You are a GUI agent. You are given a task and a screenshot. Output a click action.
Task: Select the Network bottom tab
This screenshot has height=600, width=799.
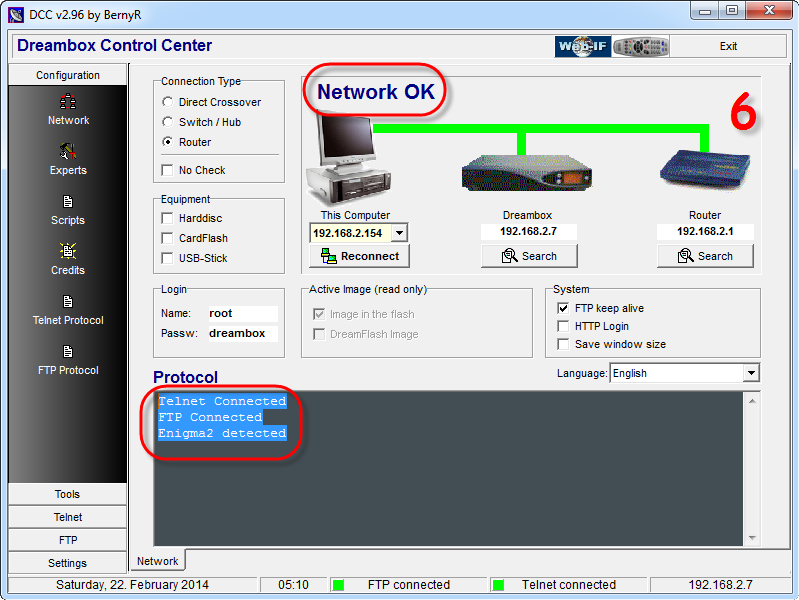pyautogui.click(x=157, y=561)
